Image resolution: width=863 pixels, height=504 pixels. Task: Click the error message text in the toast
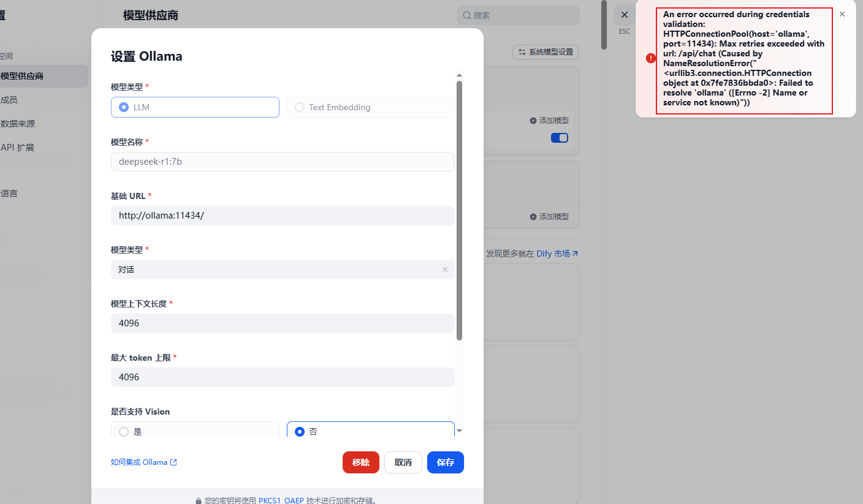click(x=744, y=58)
